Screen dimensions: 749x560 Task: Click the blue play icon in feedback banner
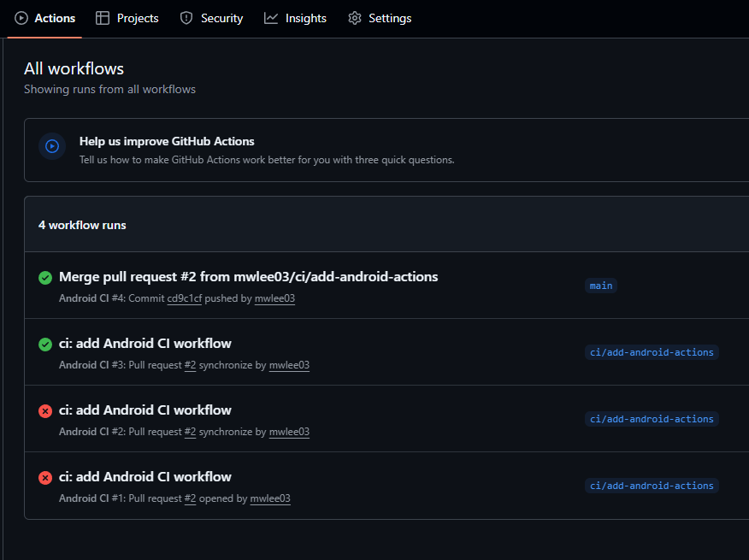[52, 146]
